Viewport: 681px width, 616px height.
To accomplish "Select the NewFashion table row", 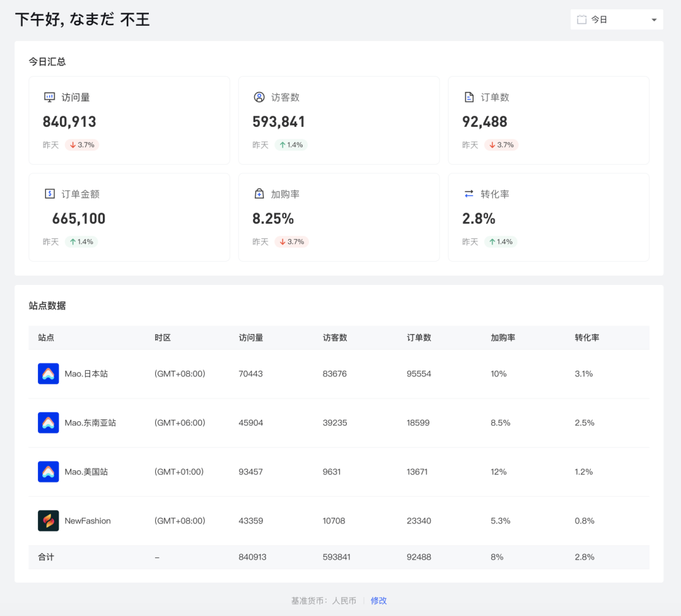I will coord(340,521).
